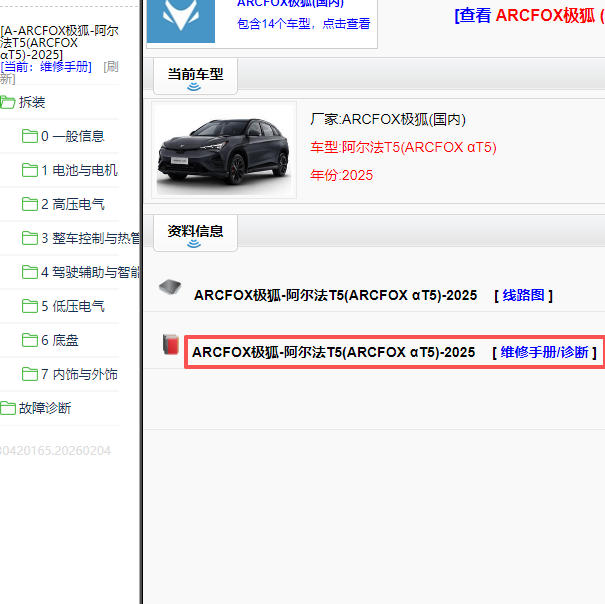Click the red repair manual book icon
This screenshot has width=605, height=604.
tap(171, 344)
